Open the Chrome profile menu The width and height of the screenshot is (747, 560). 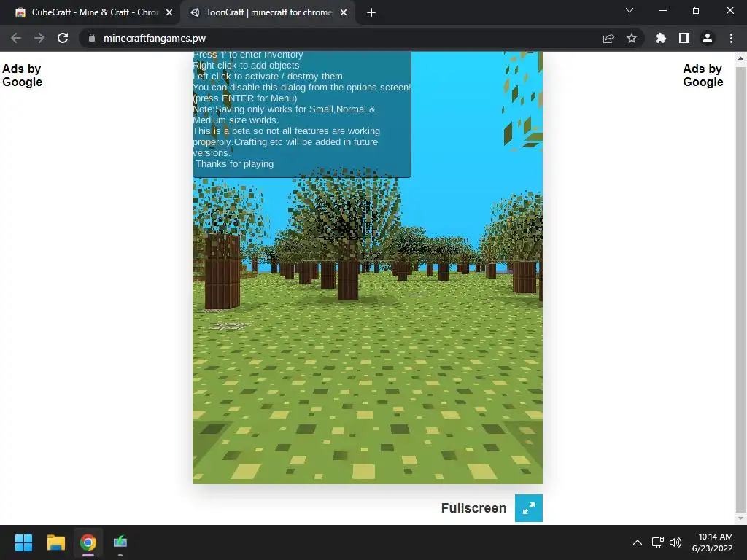tap(708, 38)
